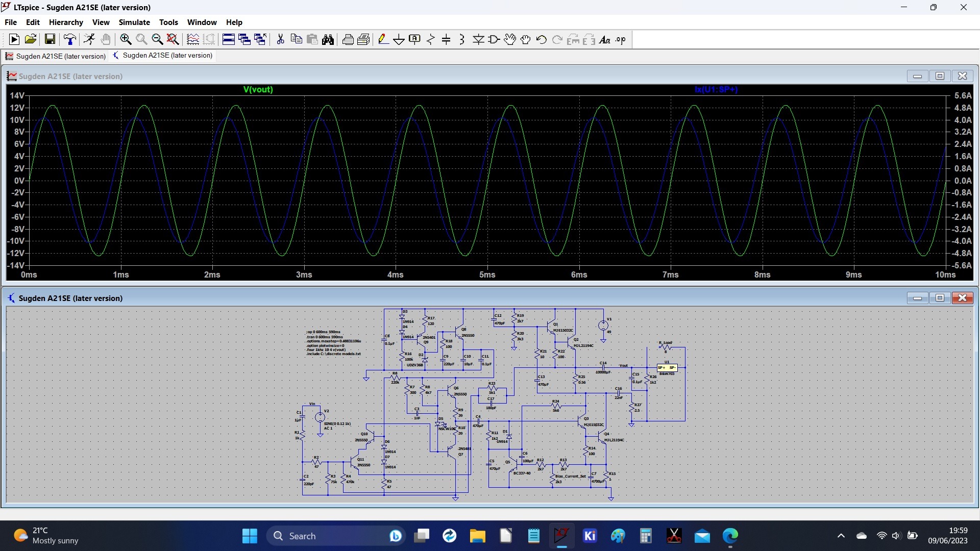
Task: Click the .tran directive text in schematic
Action: [325, 337]
